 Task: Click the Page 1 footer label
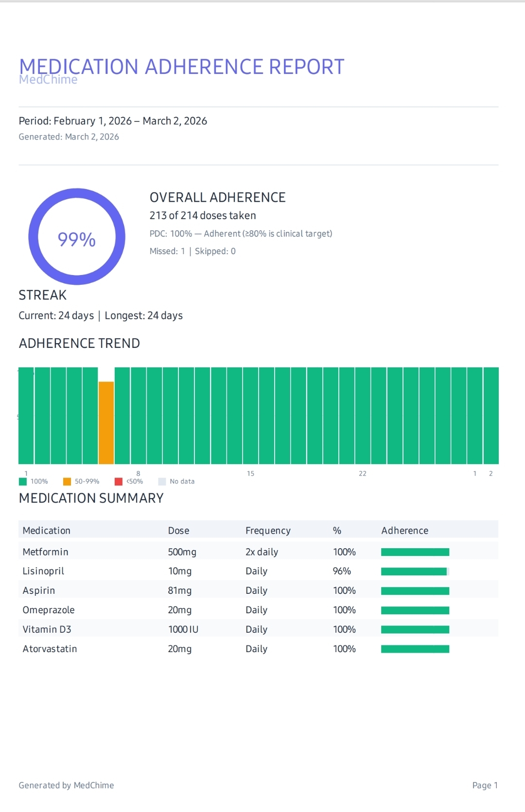[485, 785]
